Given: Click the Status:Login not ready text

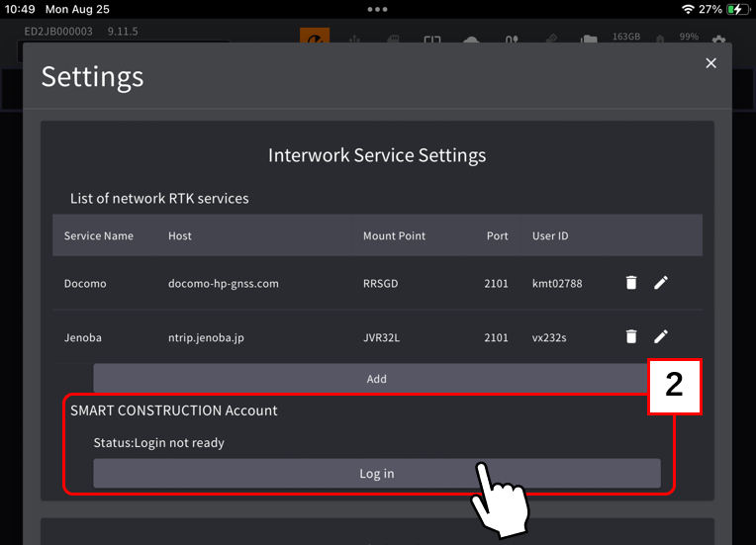Looking at the screenshot, I should tap(158, 442).
